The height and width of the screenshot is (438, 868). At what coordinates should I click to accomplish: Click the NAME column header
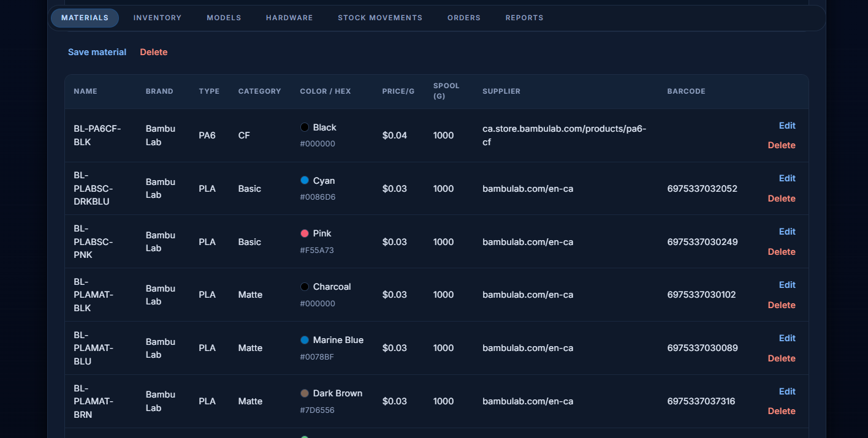[x=86, y=91]
